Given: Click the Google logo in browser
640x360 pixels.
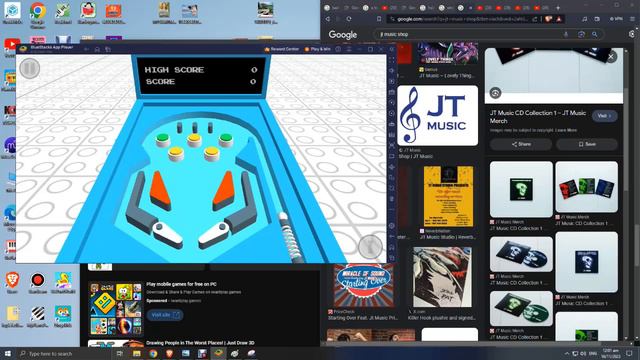Looking at the screenshot, I should point(343,35).
